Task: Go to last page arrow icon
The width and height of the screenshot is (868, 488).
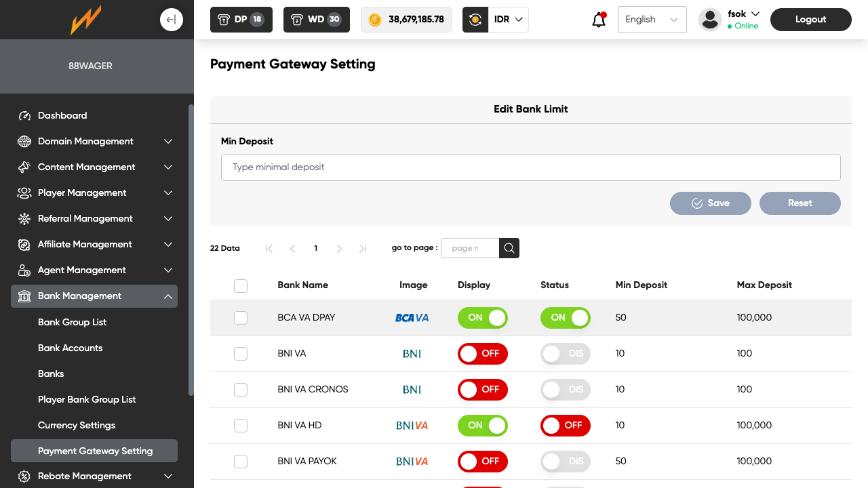Action: pos(362,249)
